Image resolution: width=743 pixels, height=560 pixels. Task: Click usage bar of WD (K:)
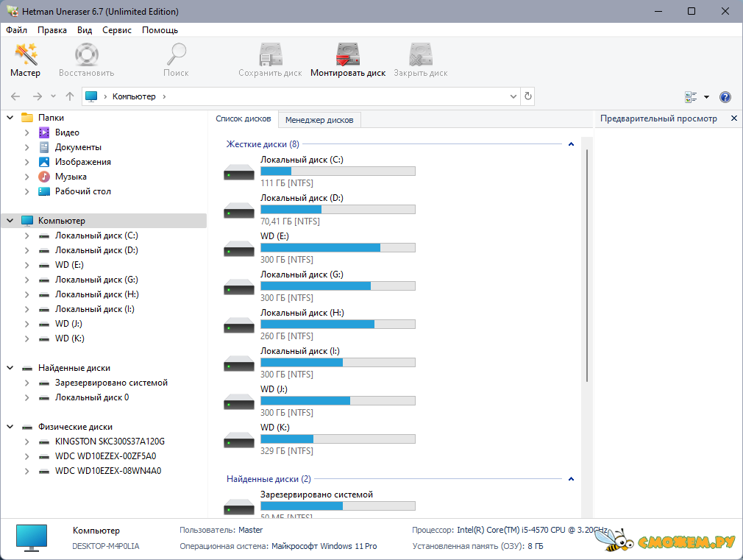338,439
